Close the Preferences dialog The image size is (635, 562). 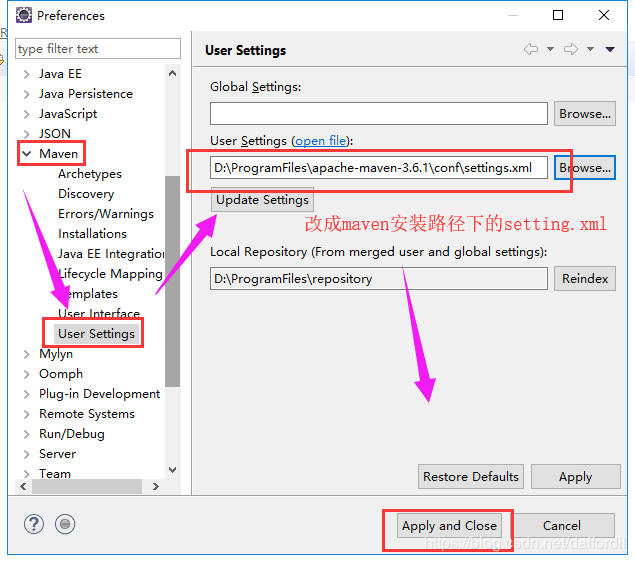[x=604, y=15]
